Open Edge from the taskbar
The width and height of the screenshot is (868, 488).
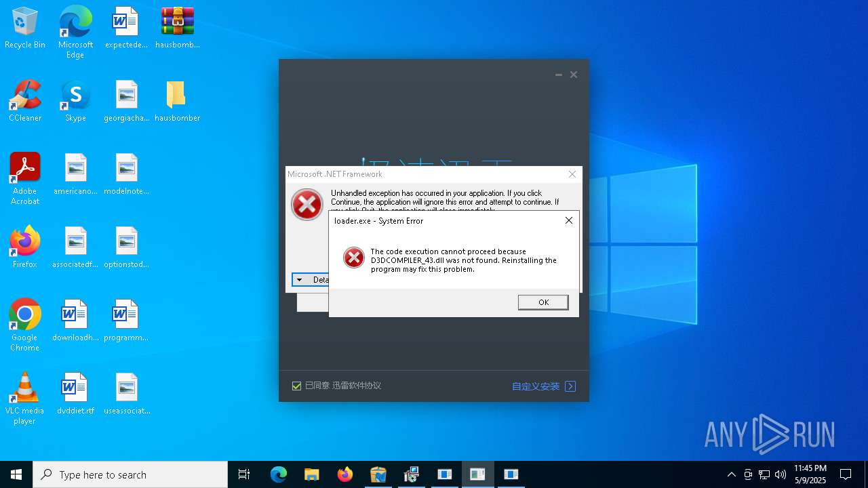(x=279, y=474)
